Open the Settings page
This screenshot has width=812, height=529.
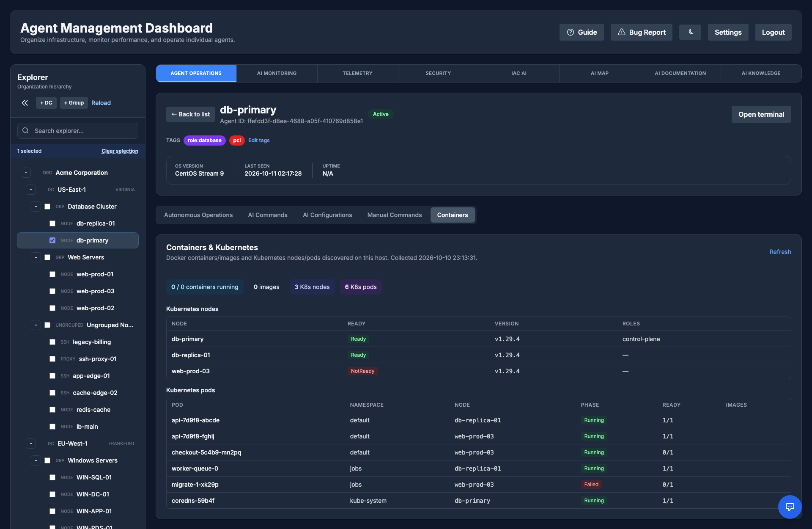point(728,32)
